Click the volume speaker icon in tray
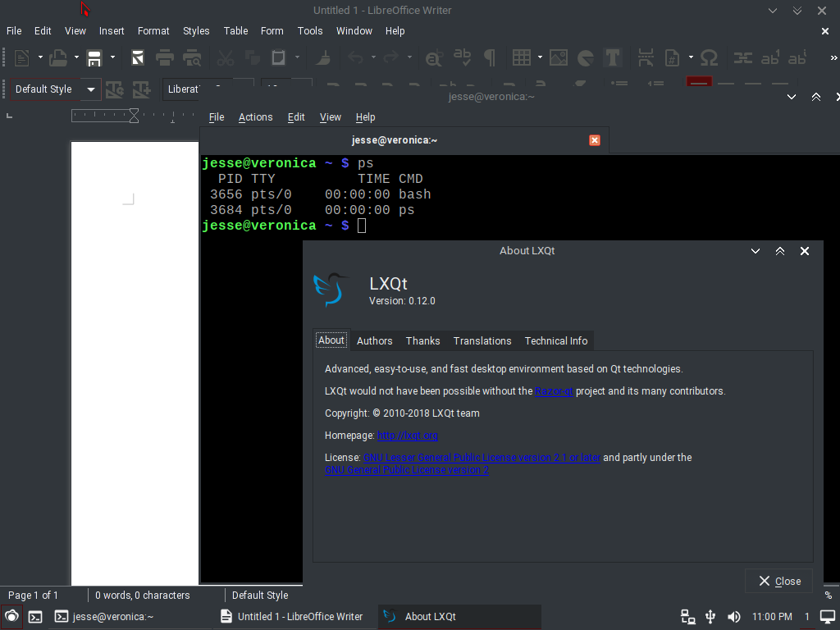The width and height of the screenshot is (840, 630). tap(734, 617)
